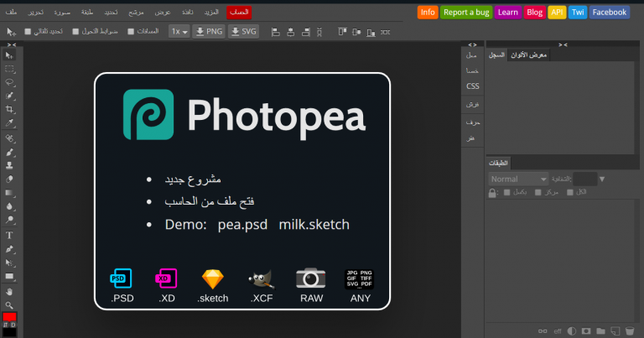The height and width of the screenshot is (338, 644).
Task: Expand the opacity slider arrow in the Layers panel
Action: (602, 179)
